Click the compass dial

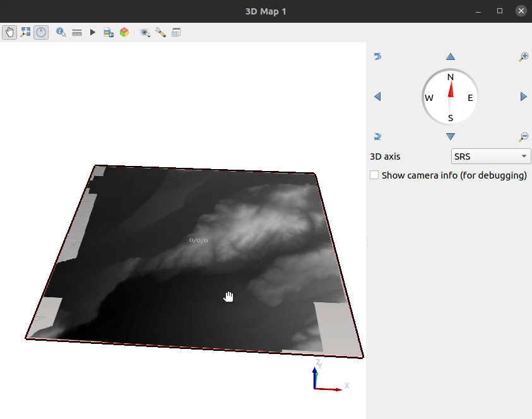450,97
